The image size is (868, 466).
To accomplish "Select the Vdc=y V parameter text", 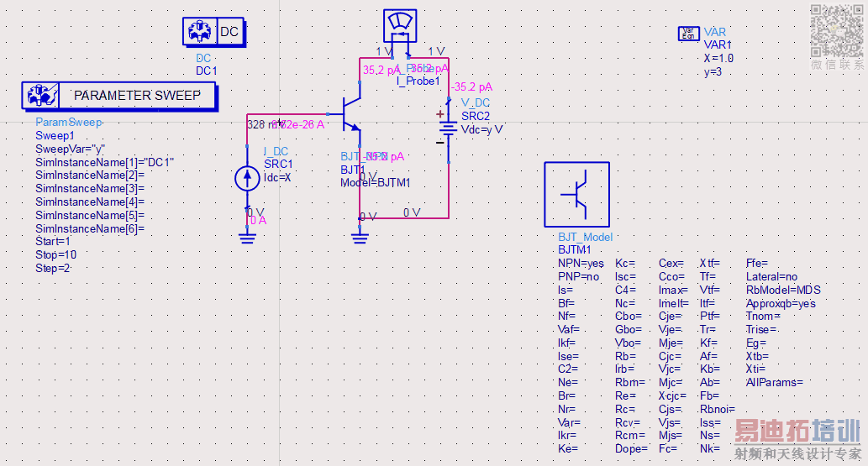I will coord(481,129).
